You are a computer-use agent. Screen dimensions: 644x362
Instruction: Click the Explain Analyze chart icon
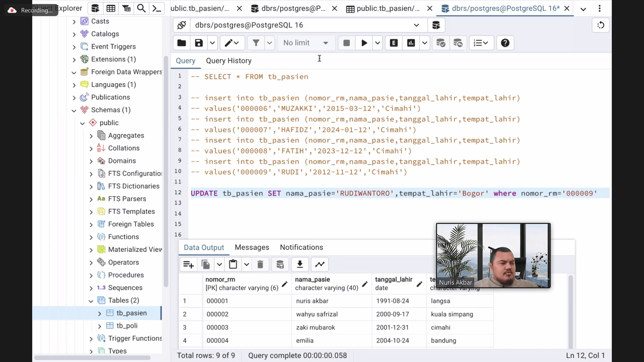tap(411, 43)
